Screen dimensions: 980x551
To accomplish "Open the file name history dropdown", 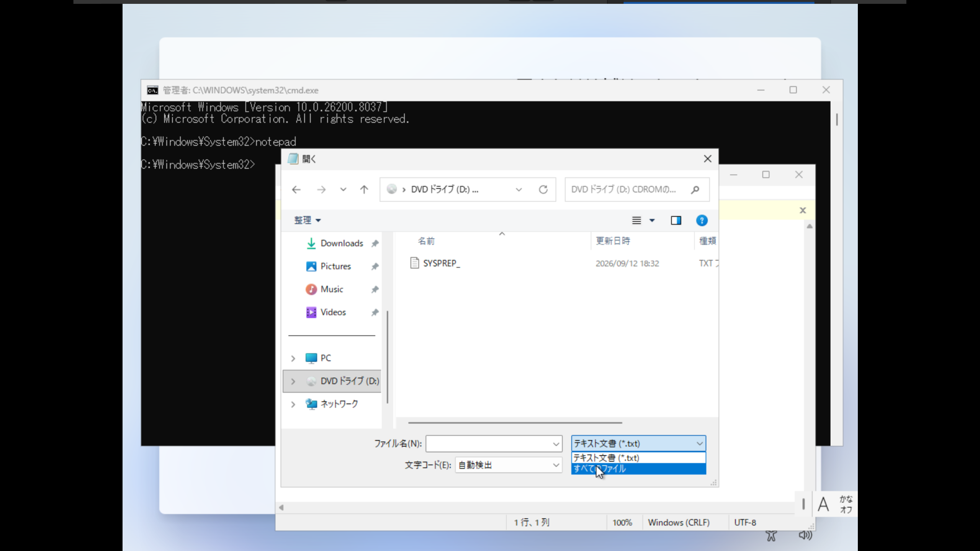I will (556, 444).
